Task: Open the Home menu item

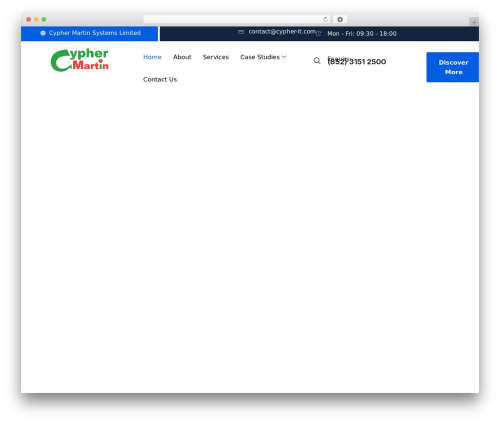Action: 152,57
